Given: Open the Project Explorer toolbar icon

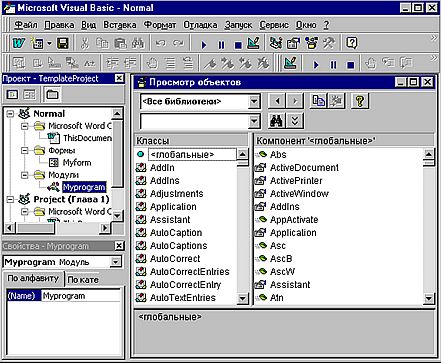Looking at the screenshot, I should (276, 43).
